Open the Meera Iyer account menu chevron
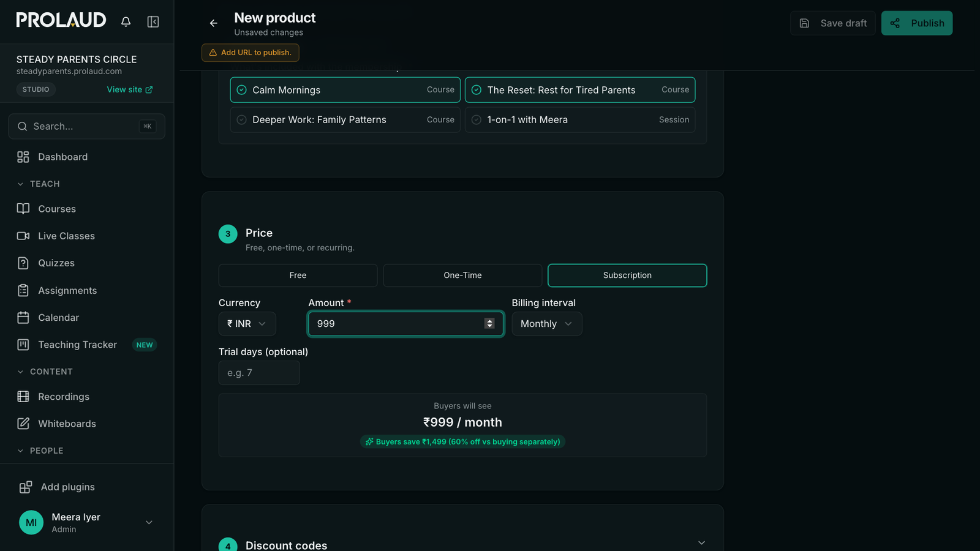The width and height of the screenshot is (980, 551). pyautogui.click(x=149, y=523)
